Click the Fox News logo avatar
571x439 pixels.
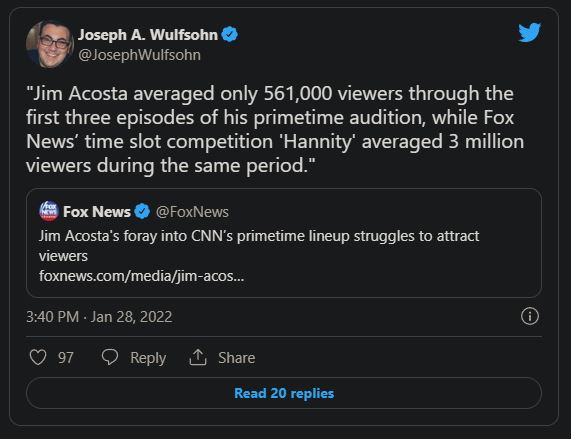(x=49, y=211)
